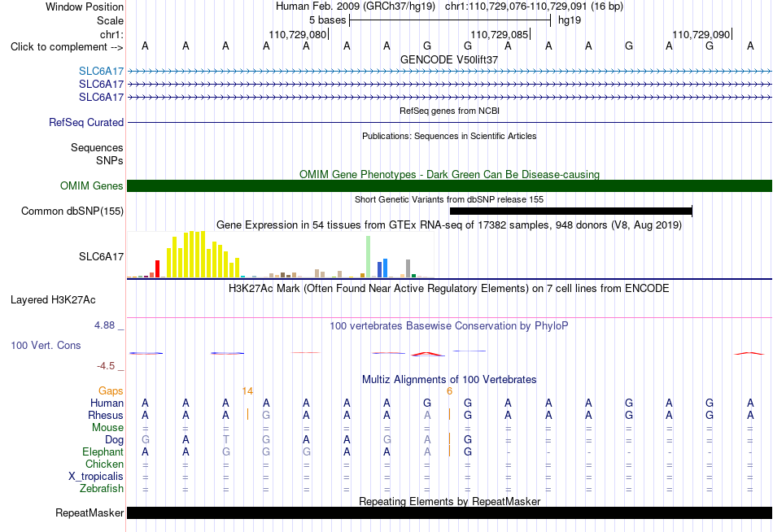Click the black dbSNP variant bar
Image resolution: width=773 pixels, height=532 pixels.
pos(571,211)
